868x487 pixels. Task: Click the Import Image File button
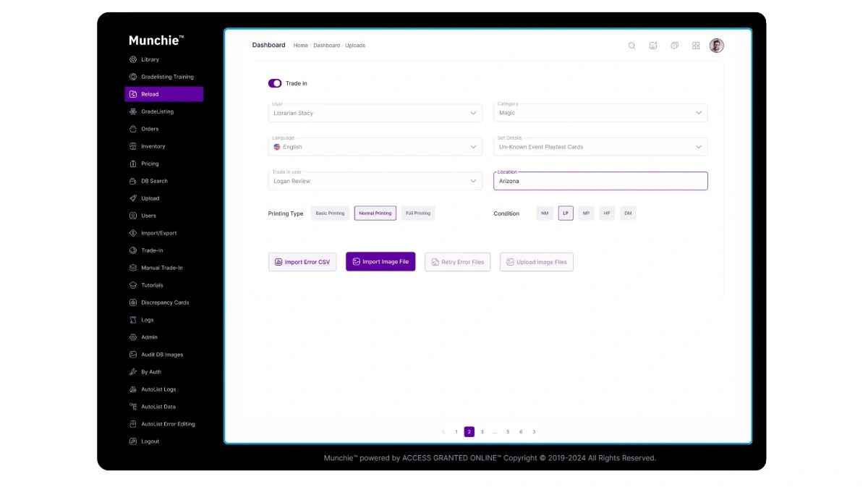click(x=380, y=261)
